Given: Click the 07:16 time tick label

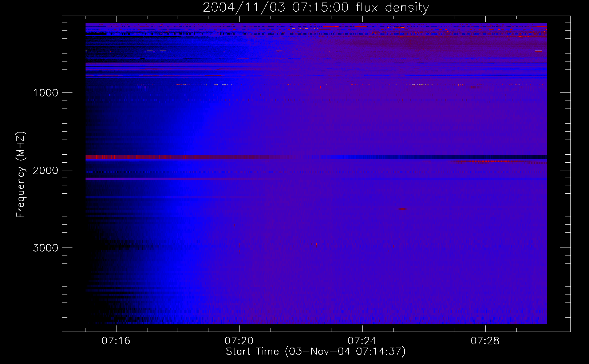Looking at the screenshot, I should click(x=116, y=341).
